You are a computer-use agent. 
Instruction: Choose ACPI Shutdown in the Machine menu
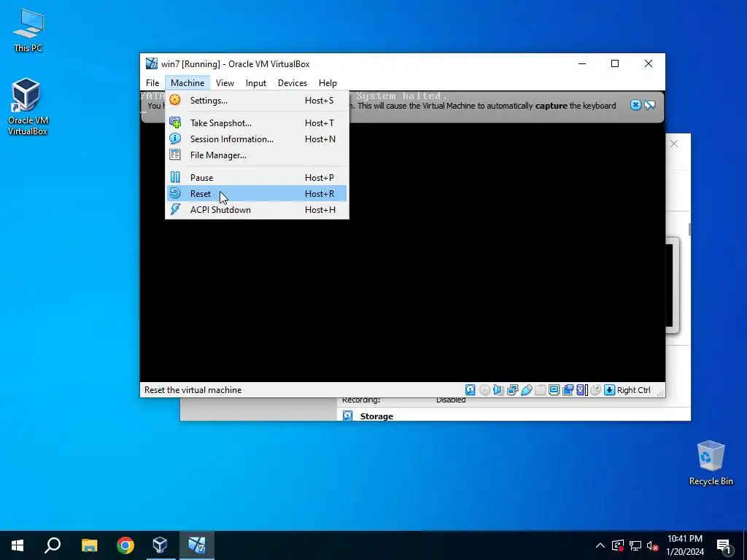(x=257, y=210)
